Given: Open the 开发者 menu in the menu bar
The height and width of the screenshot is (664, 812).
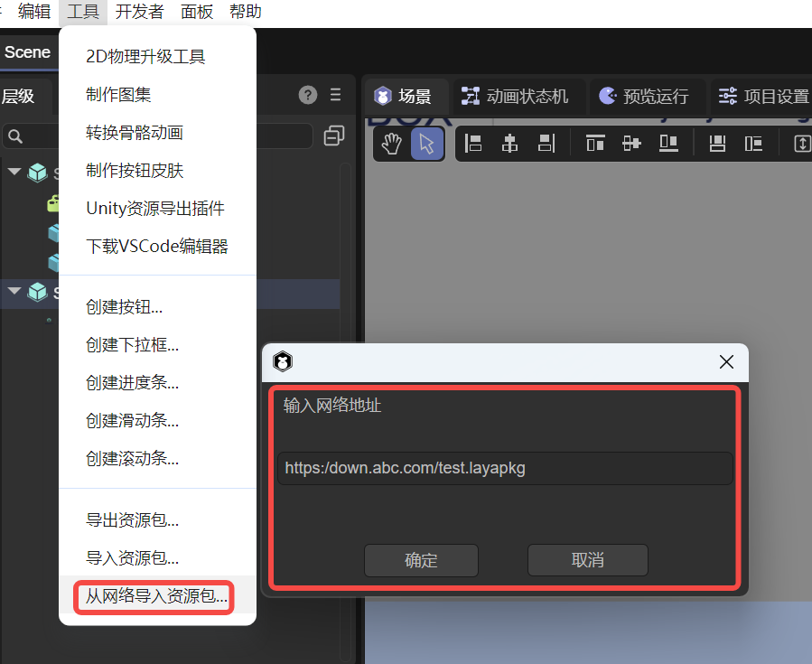Looking at the screenshot, I should coord(140,12).
